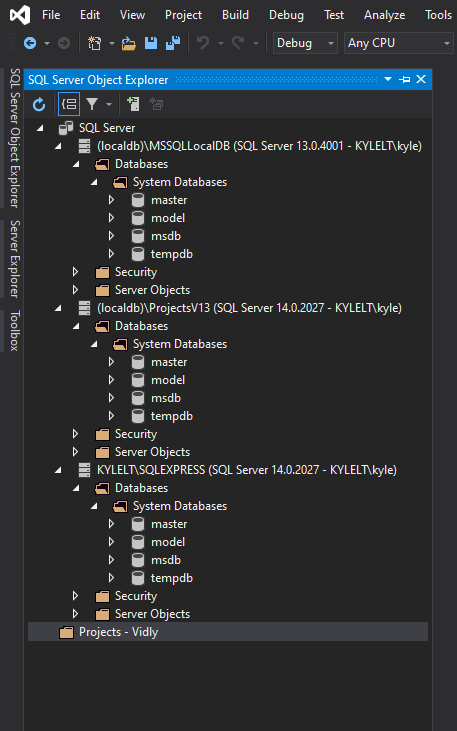
Task: Expand tempdb database under ProjectsV13
Action: 111,416
